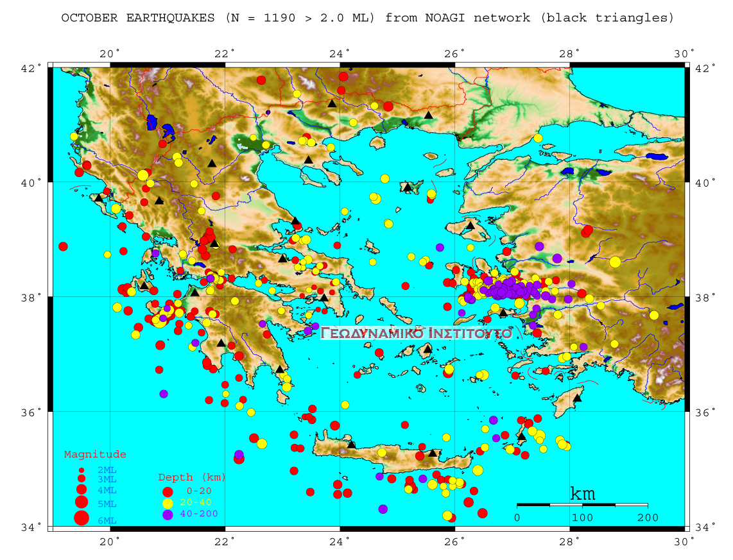733x560 pixels.
Task: Click the "NOAGI network" text in the title
Action: [478, 18]
